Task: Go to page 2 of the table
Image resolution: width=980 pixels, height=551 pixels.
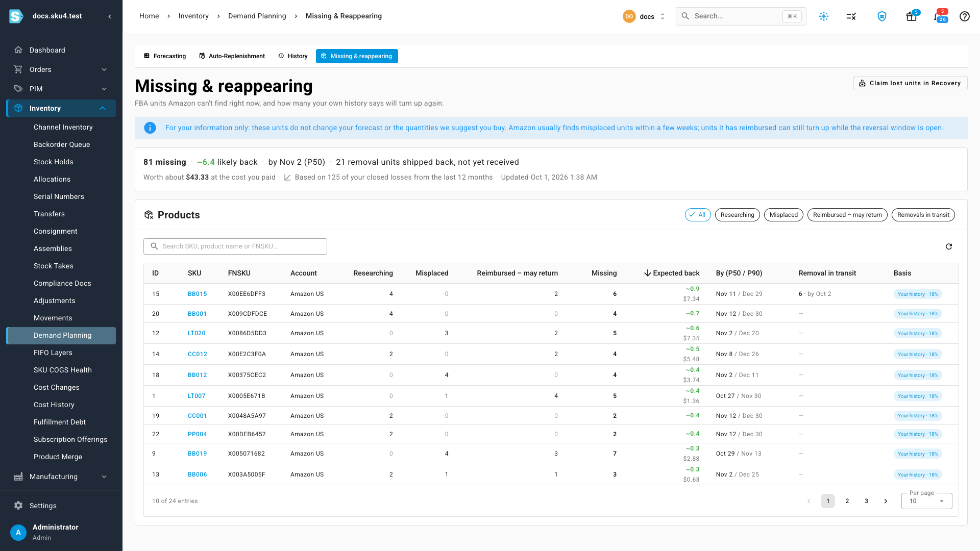Action: (847, 501)
